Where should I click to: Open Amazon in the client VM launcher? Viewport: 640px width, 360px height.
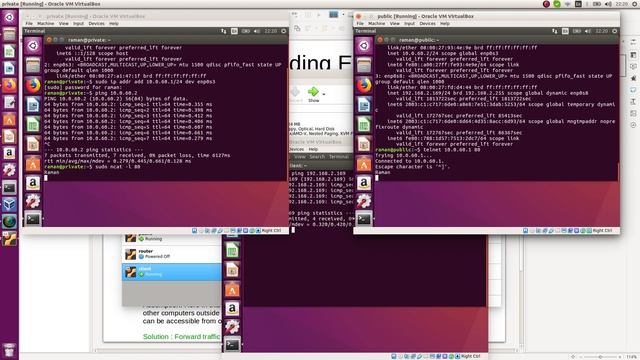click(x=232, y=309)
